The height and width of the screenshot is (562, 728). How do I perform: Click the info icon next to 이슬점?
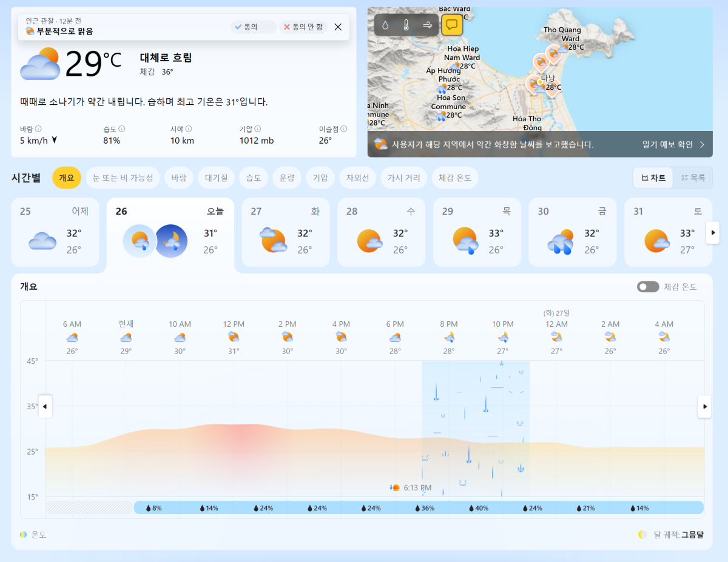pyautogui.click(x=343, y=129)
